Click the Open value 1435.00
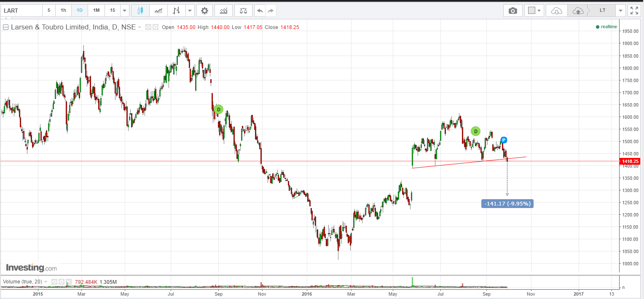 pos(186,27)
